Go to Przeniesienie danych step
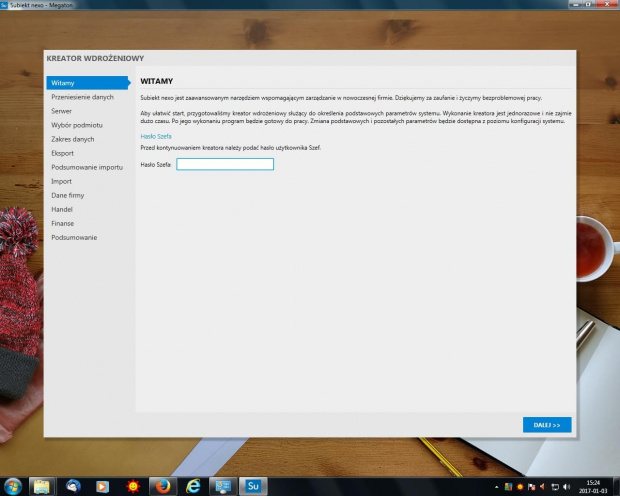The width and height of the screenshot is (620, 496). (82, 97)
